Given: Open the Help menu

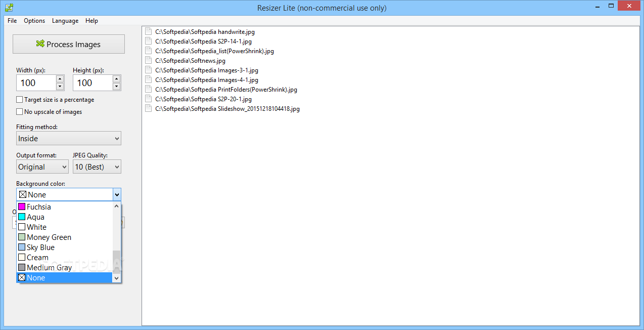Looking at the screenshot, I should [x=91, y=21].
